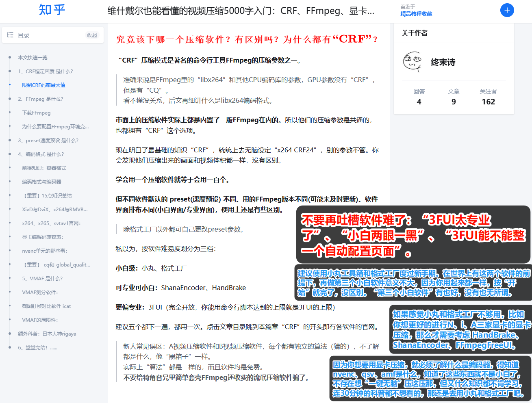Click the blue plus button top right
The image size is (532, 403).
coord(507,10)
